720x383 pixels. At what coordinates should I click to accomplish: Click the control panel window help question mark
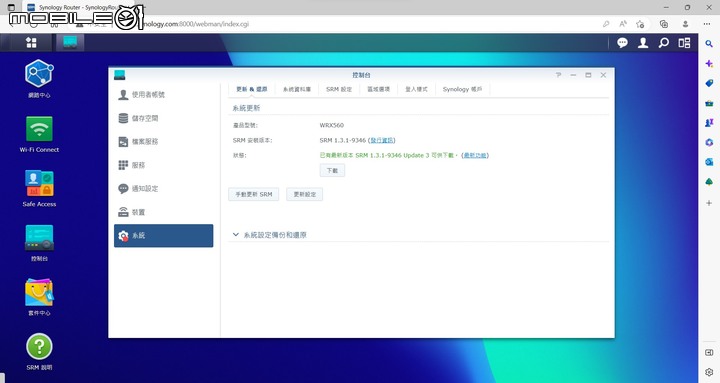(558, 75)
